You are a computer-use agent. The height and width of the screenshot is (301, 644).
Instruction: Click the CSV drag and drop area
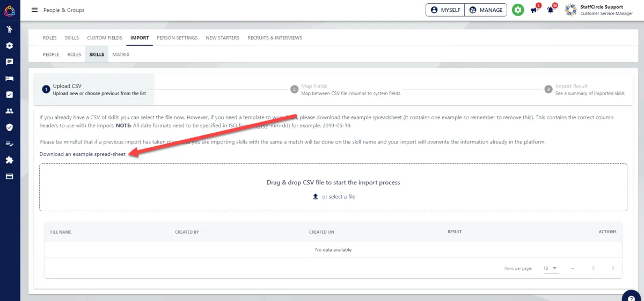point(333,188)
